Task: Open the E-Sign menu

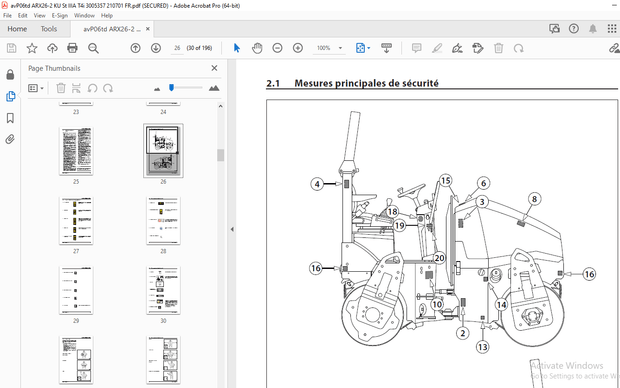Action: [x=60, y=15]
